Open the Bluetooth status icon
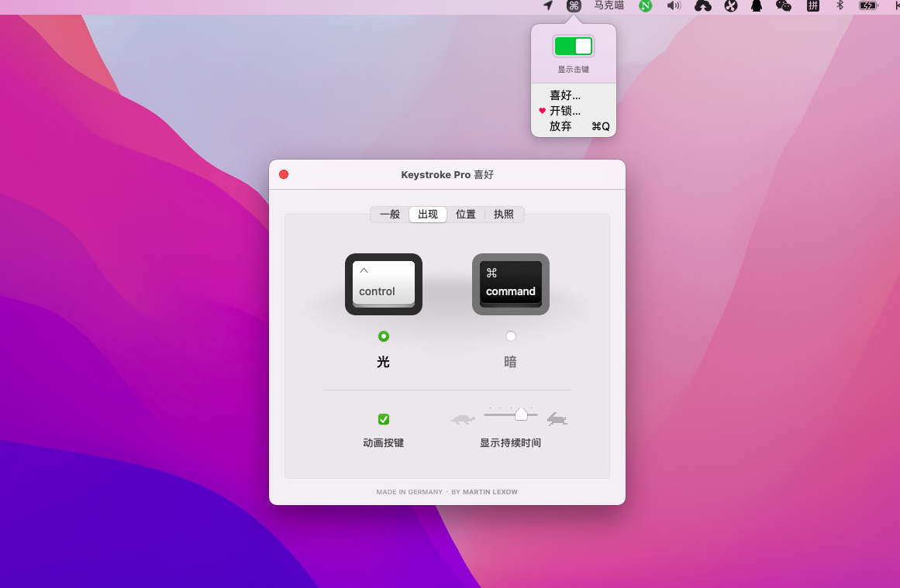This screenshot has width=900, height=588. coord(839,6)
